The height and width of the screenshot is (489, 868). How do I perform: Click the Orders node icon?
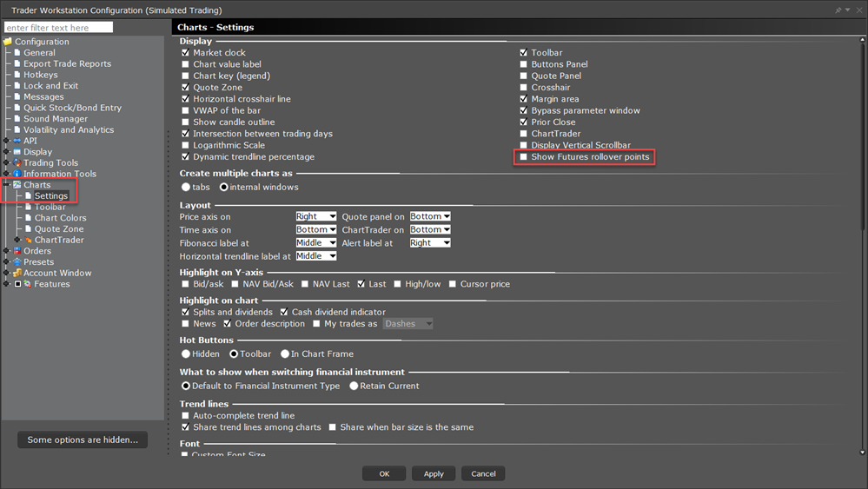tap(17, 251)
